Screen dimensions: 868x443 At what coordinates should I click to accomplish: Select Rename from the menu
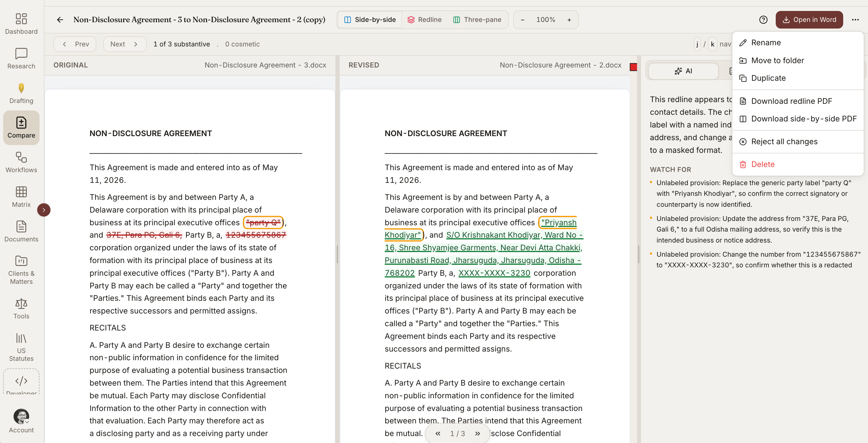click(x=798, y=42)
